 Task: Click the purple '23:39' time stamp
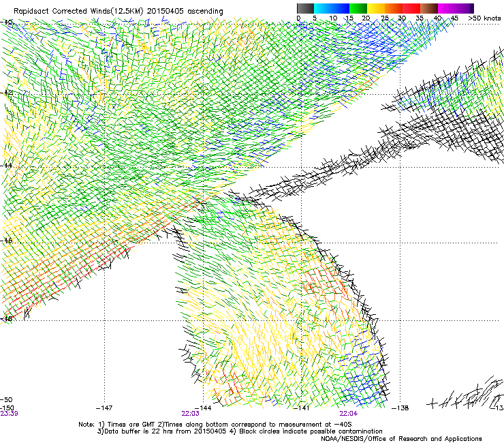coord(9,414)
